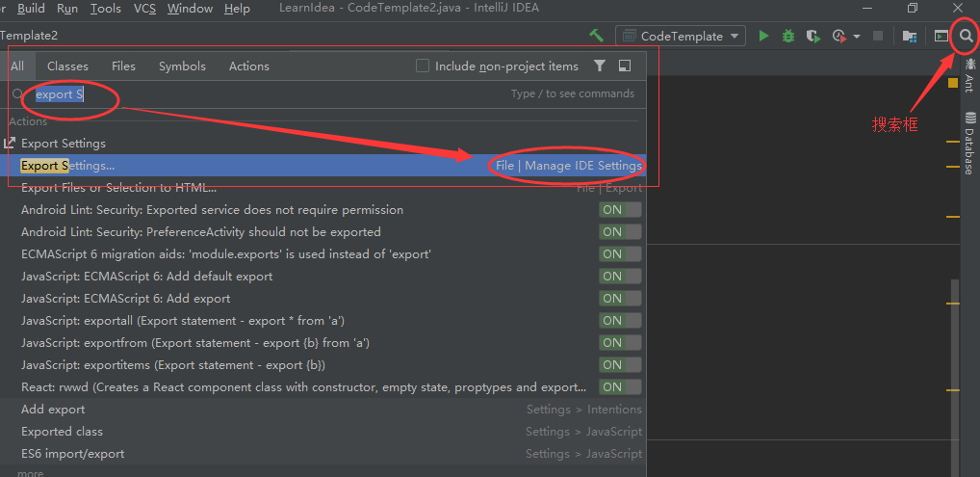The image size is (980, 477).
Task: Open the Tools menu
Action: (106, 9)
